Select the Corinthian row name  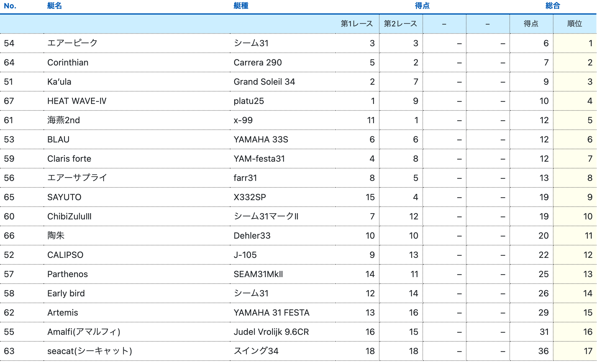[x=68, y=62]
